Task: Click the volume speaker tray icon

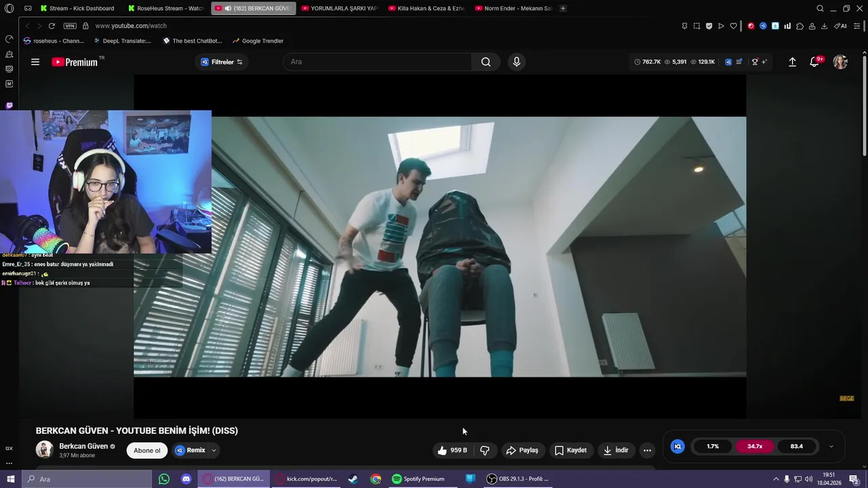Action: click(808, 479)
